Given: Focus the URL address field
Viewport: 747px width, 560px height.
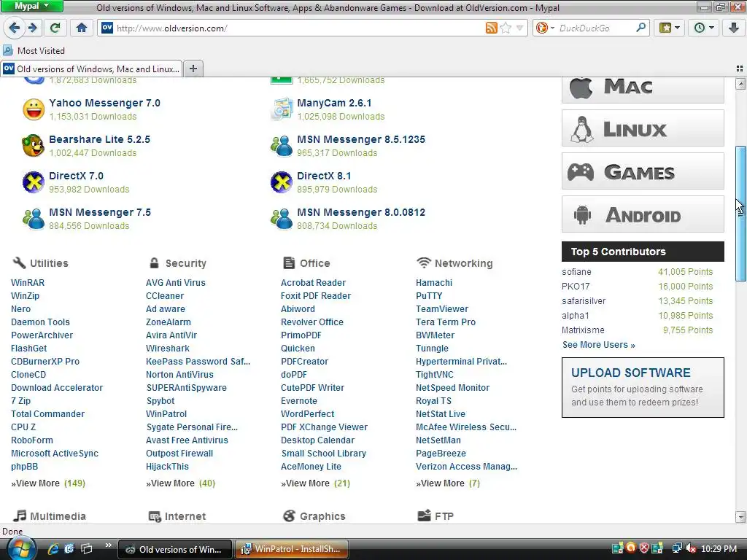Looking at the screenshot, I should coord(299,28).
